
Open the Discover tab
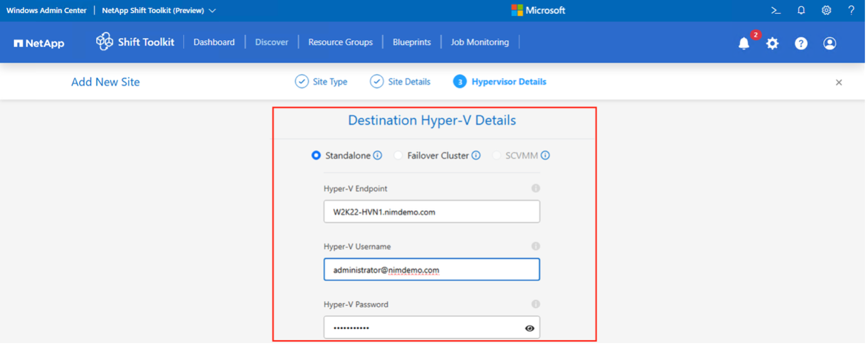[x=272, y=42]
